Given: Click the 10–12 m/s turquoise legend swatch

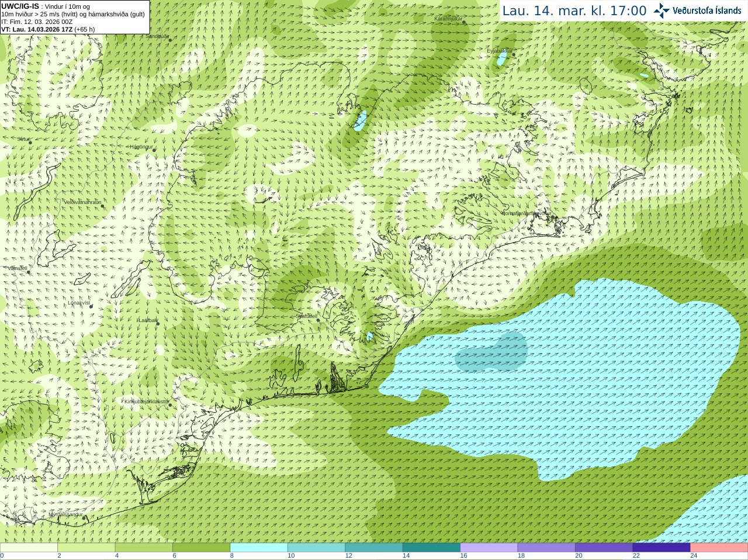Looking at the screenshot, I should 317,548.
